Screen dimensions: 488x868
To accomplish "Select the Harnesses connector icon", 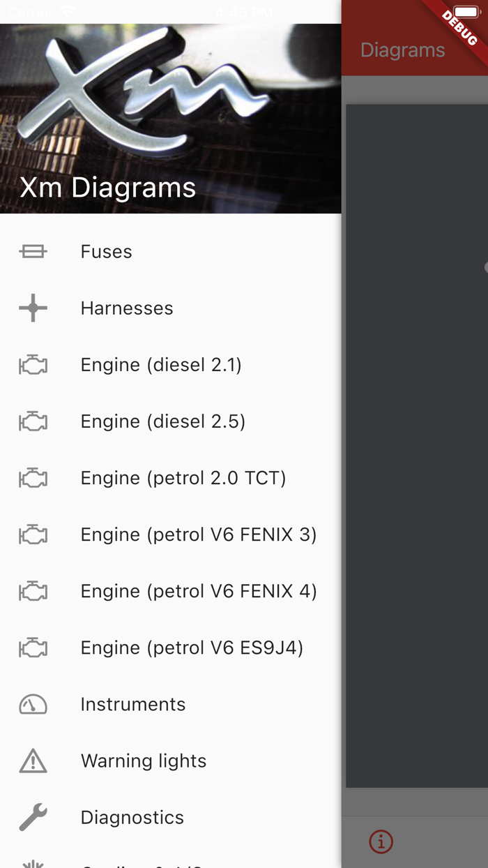I will click(33, 308).
